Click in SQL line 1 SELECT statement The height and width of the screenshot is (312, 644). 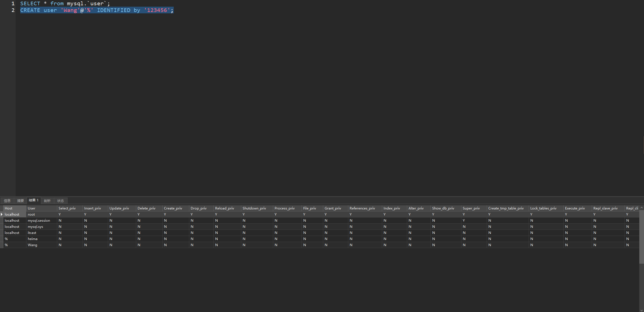65,4
